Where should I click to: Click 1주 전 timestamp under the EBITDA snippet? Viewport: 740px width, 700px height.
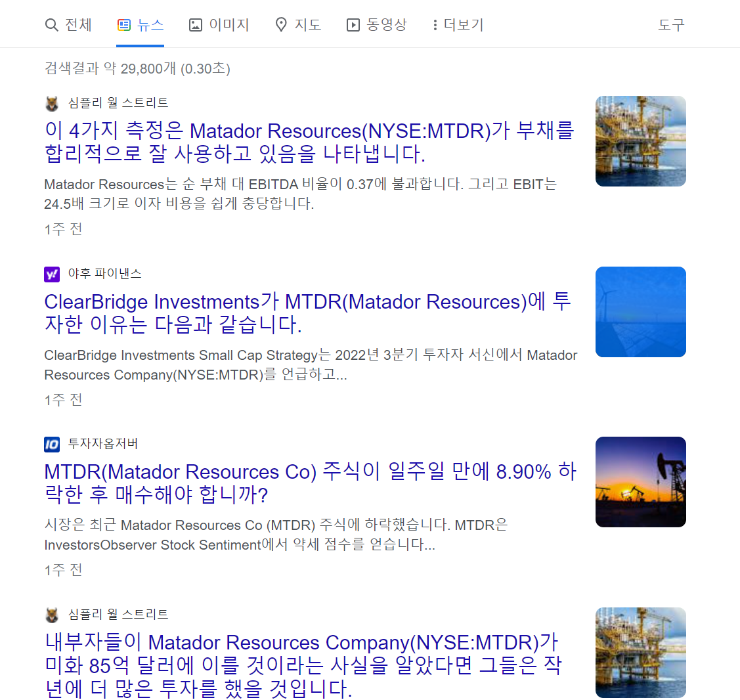63,229
